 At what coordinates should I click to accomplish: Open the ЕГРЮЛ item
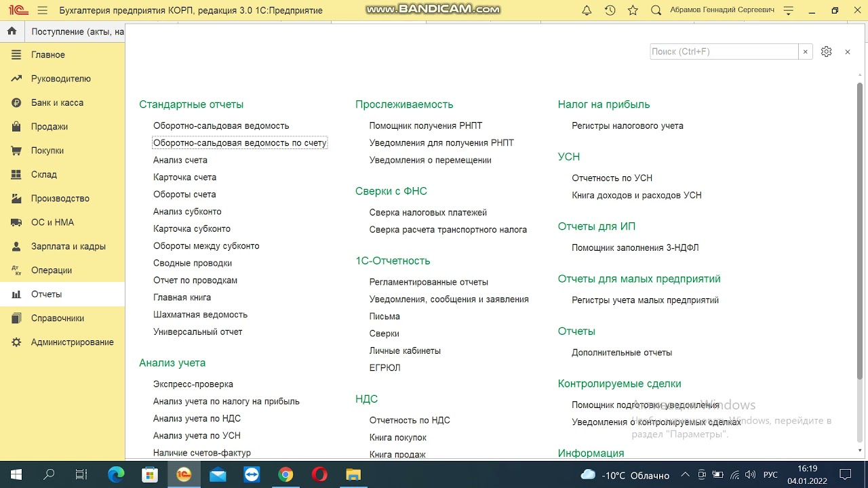[384, 367]
